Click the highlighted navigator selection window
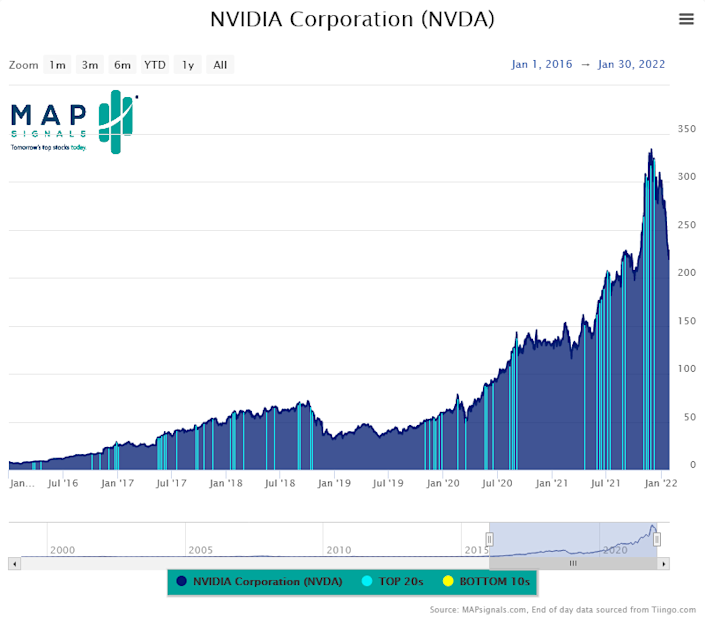Image resolution: width=705 pixels, height=617 pixels. click(x=573, y=540)
